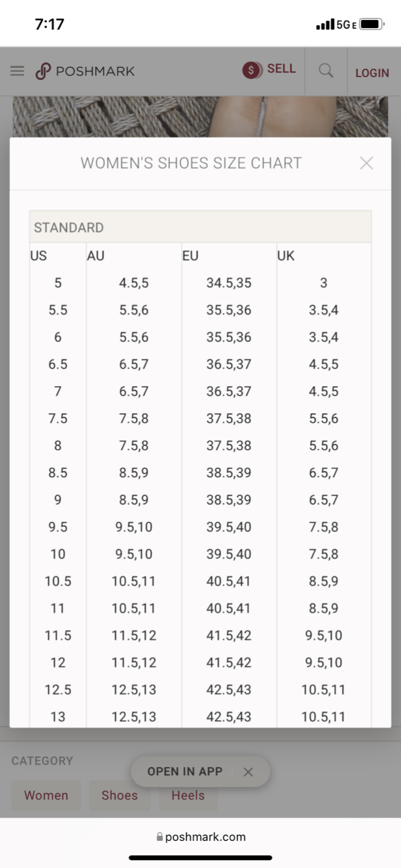Tap the US size 8 cell
This screenshot has width=401, height=868.
point(58,445)
